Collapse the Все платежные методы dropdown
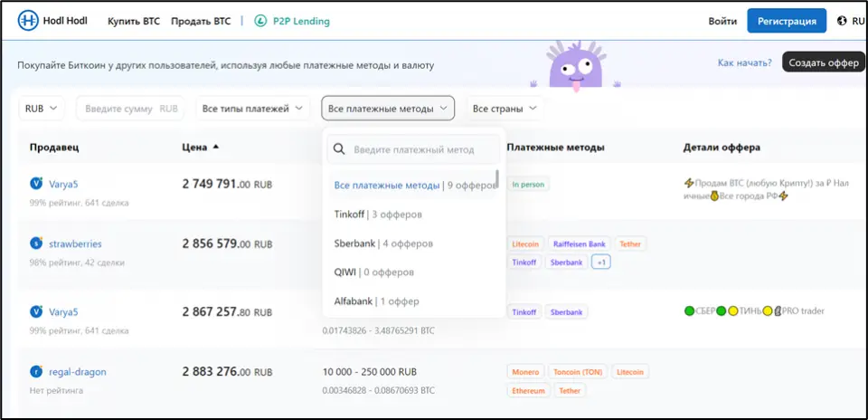Screen dimensions: 868x420 pos(388,109)
